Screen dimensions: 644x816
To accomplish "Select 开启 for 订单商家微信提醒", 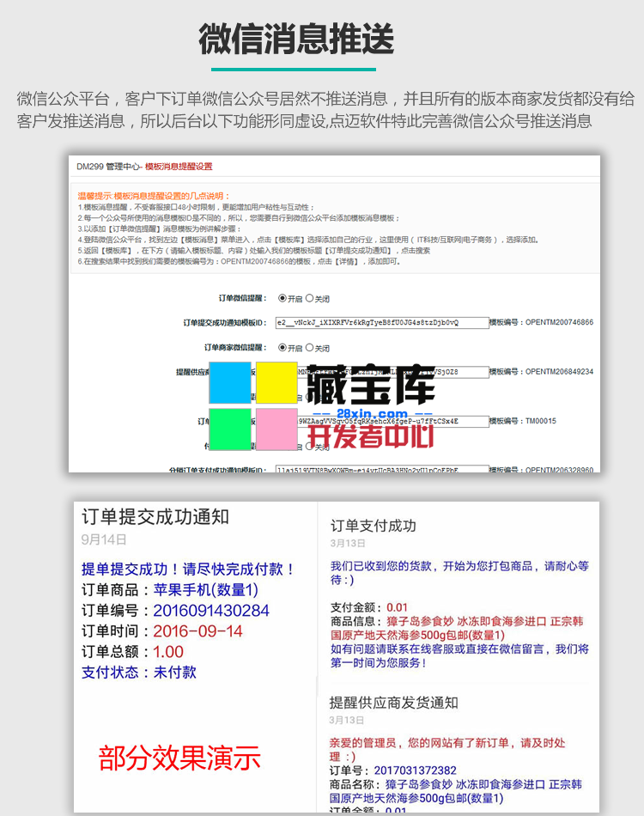I will [x=283, y=348].
